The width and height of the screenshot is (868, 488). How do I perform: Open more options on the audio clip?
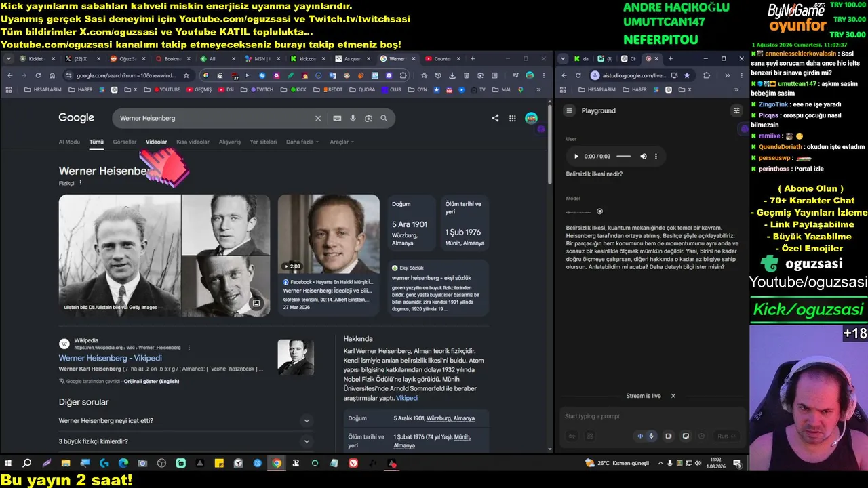656,156
